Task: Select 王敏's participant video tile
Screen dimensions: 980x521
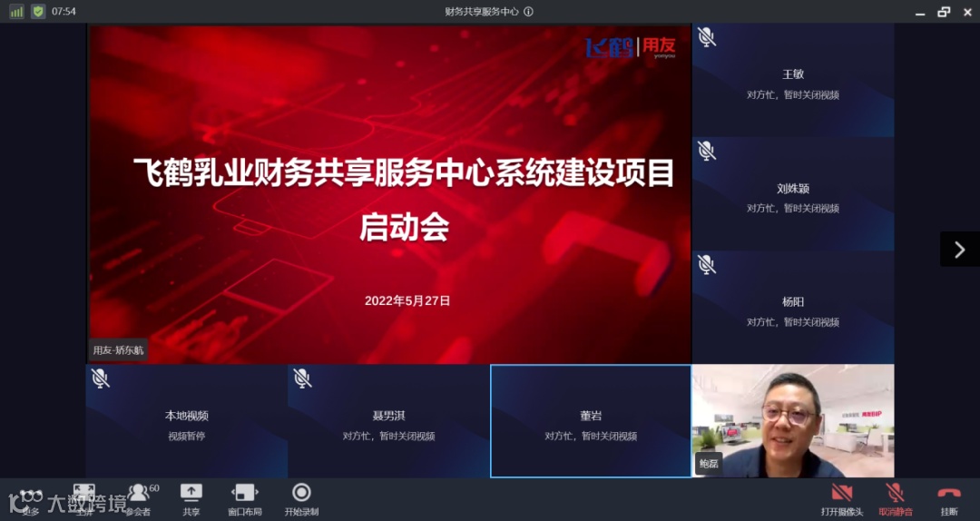Action: pos(792,80)
